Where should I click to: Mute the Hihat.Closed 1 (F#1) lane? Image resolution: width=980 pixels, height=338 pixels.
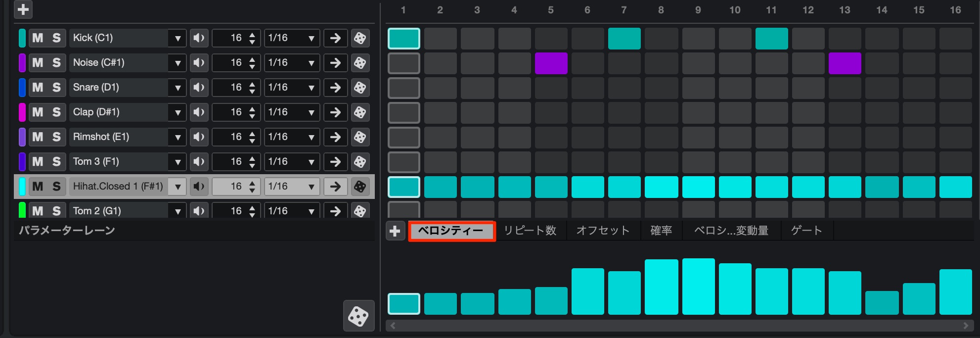[x=38, y=187]
